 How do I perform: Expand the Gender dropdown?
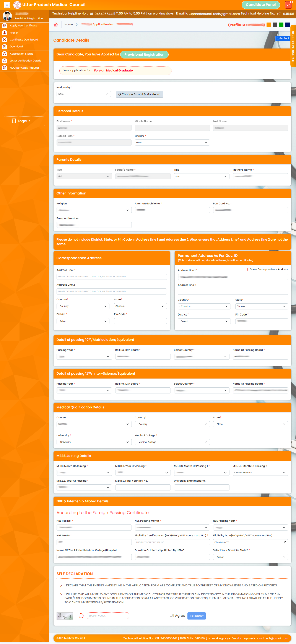(172, 142)
